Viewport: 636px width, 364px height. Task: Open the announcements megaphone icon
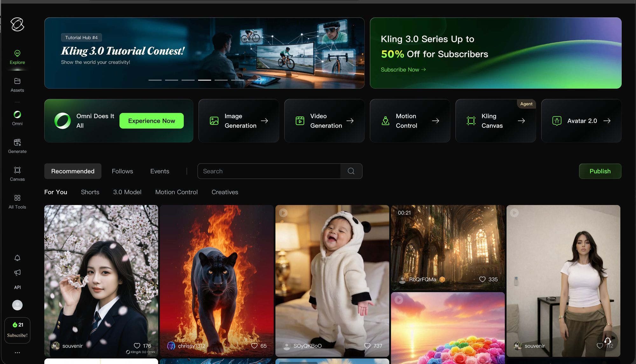coord(17,272)
